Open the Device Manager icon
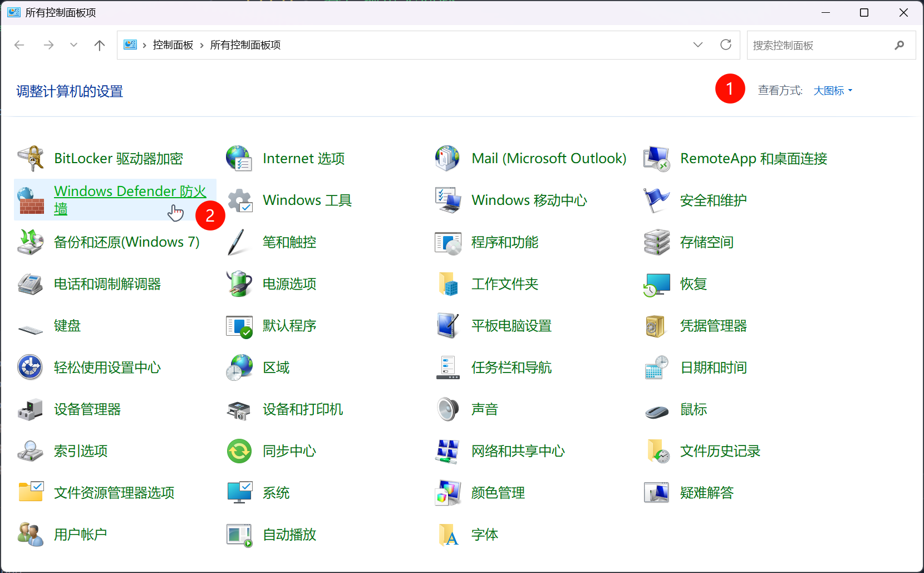The width and height of the screenshot is (924, 573). [x=31, y=409]
